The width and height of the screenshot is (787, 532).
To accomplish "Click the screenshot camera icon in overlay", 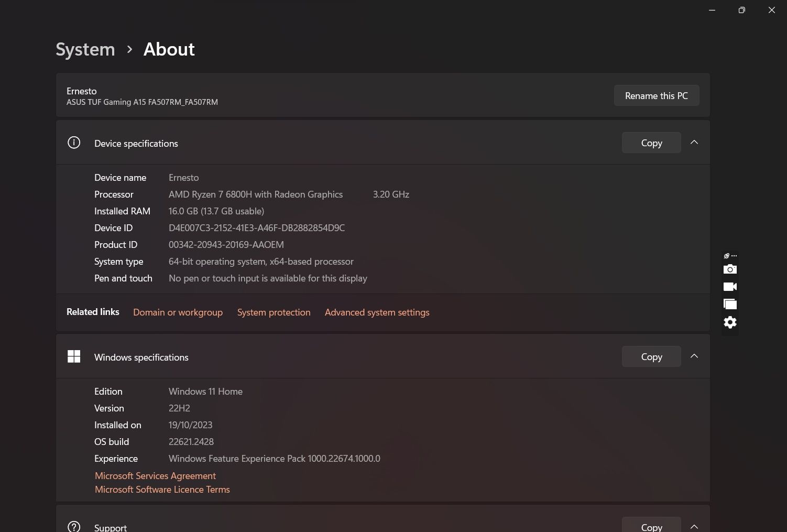I will click(x=730, y=269).
